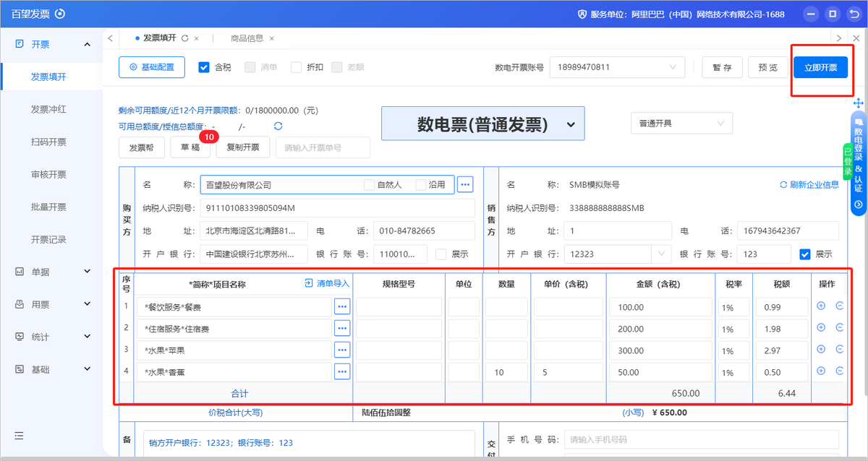Tick the 沿用 checkbox

click(421, 184)
